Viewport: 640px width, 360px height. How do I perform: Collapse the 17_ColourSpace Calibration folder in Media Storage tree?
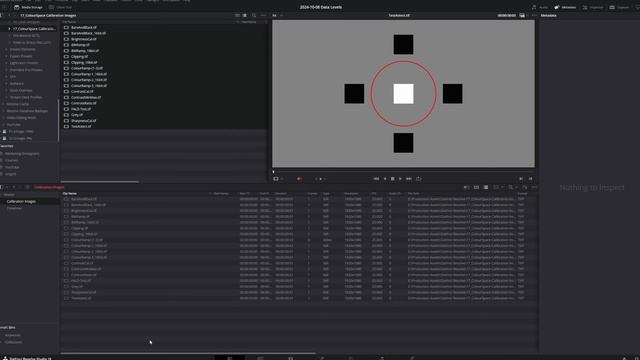pos(9,29)
